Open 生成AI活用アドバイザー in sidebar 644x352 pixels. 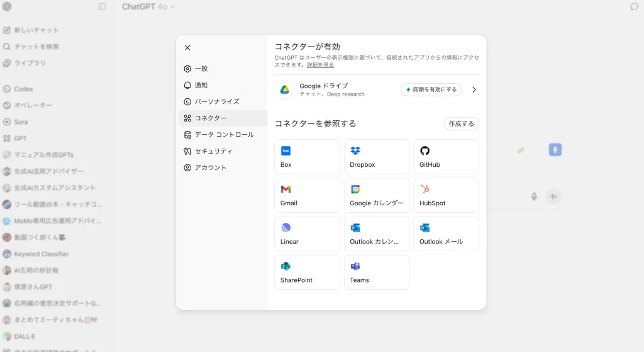coord(43,171)
